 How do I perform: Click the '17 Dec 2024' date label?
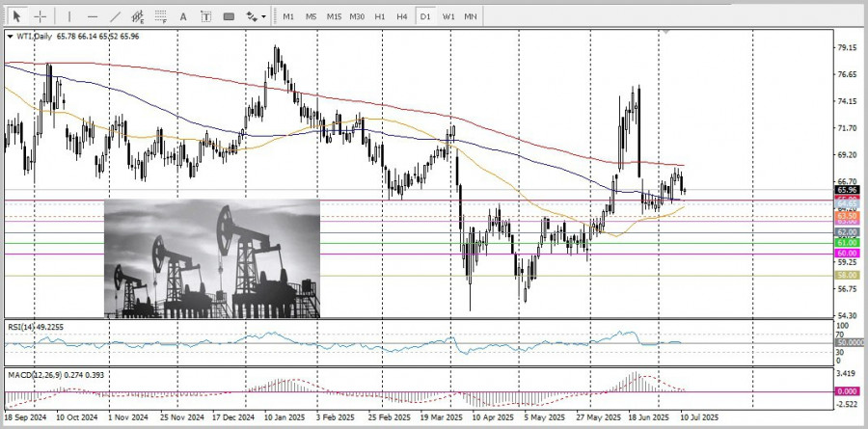coord(233,416)
